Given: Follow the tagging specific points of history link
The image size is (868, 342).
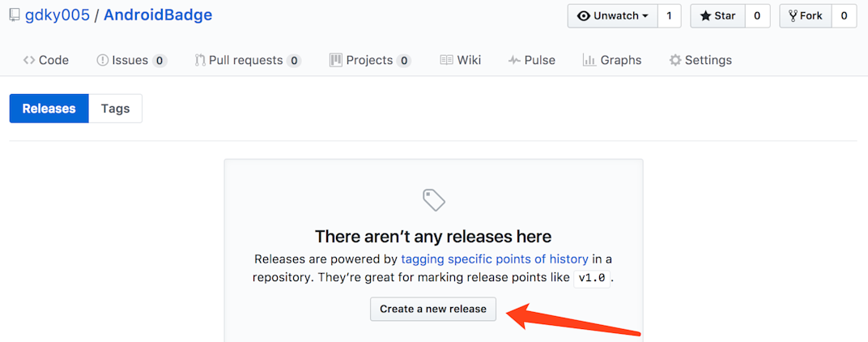Looking at the screenshot, I should 495,259.
